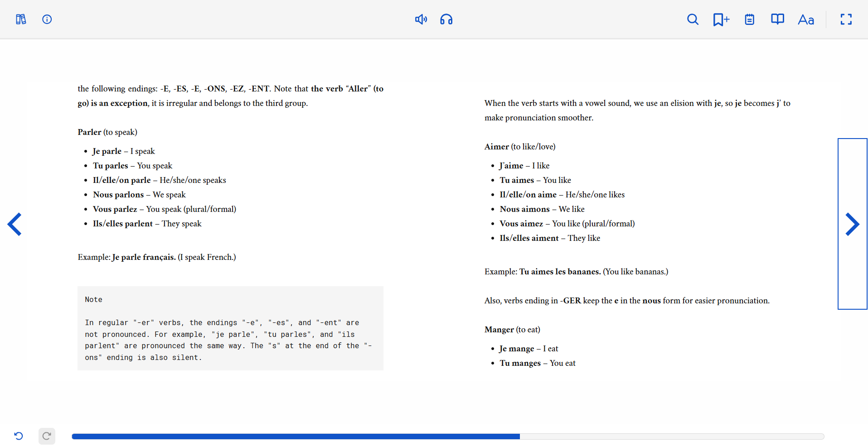Go to next page
This screenshot has height=446, width=868.
coord(852,224)
